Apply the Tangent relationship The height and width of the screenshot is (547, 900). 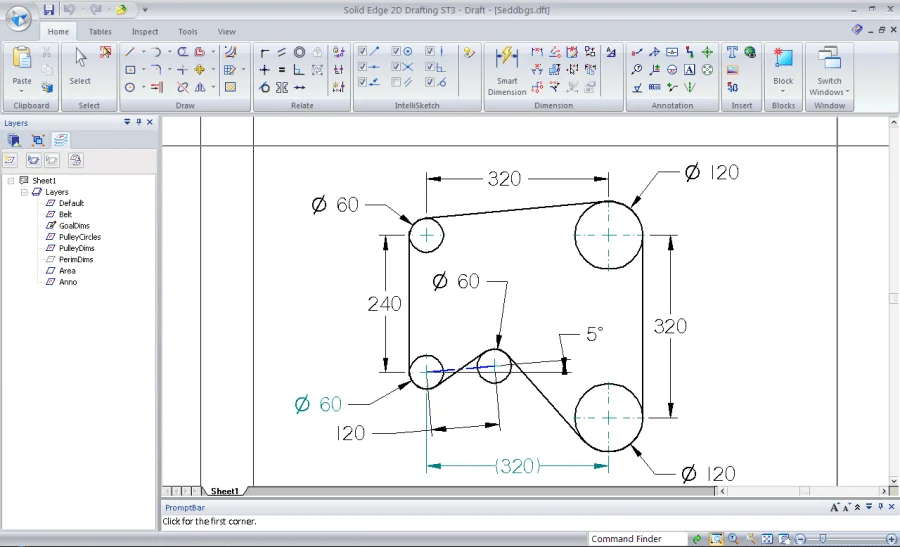pos(265,87)
